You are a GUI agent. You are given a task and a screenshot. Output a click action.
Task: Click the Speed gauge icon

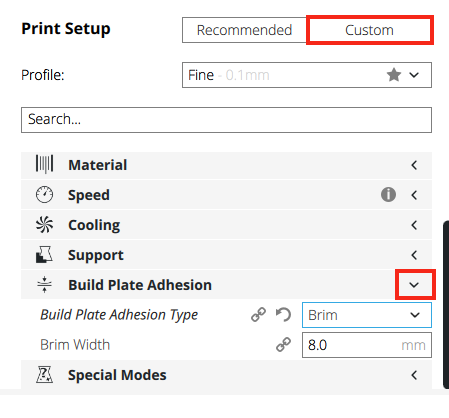44,195
